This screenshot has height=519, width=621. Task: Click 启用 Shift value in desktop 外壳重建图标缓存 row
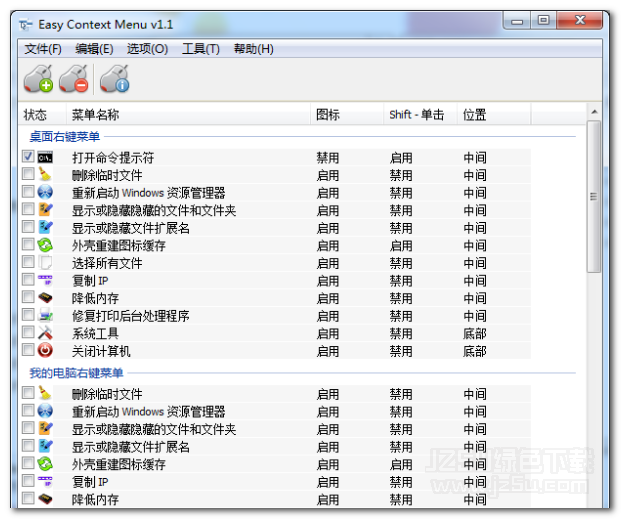pyautogui.click(x=401, y=246)
